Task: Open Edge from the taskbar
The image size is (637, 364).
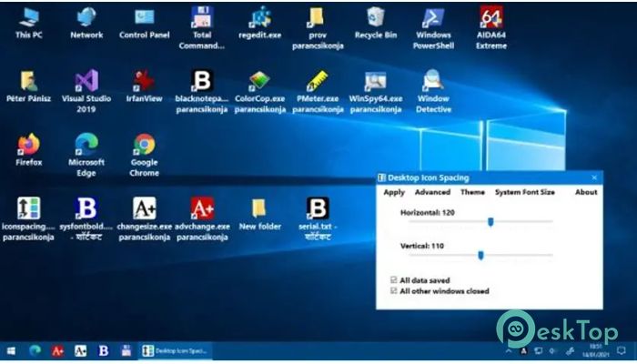Action: [35, 350]
